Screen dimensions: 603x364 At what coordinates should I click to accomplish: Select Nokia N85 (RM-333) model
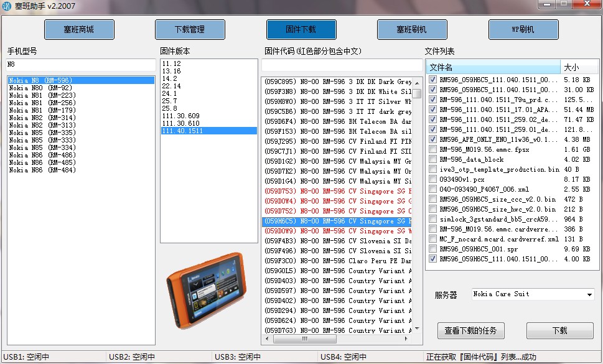coord(81,140)
